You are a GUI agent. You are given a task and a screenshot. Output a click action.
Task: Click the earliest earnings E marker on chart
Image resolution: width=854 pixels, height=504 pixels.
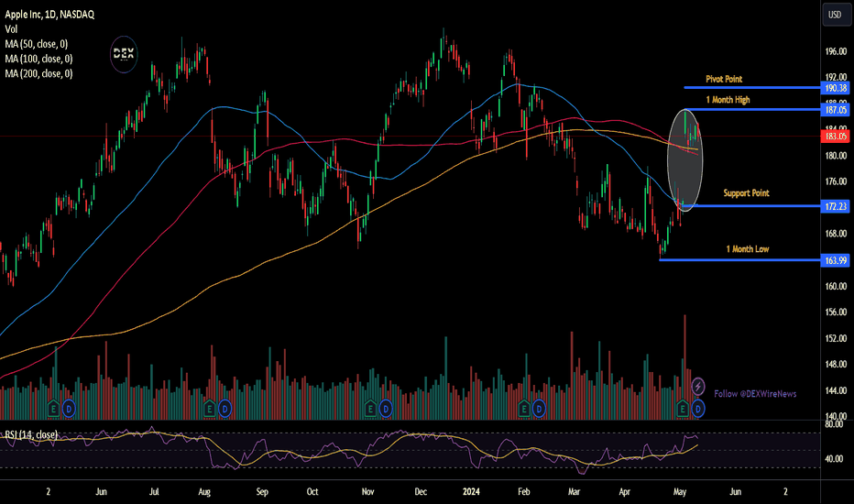[53, 408]
